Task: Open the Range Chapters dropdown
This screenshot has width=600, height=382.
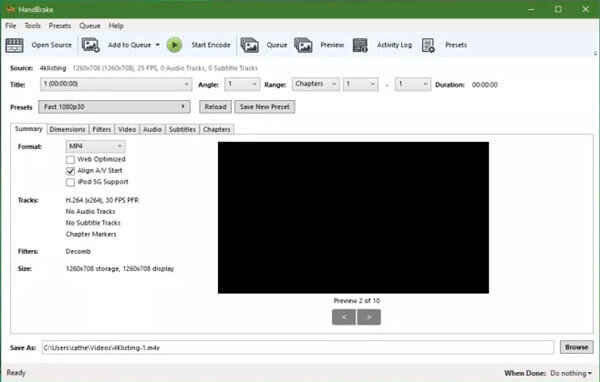Action: click(316, 84)
